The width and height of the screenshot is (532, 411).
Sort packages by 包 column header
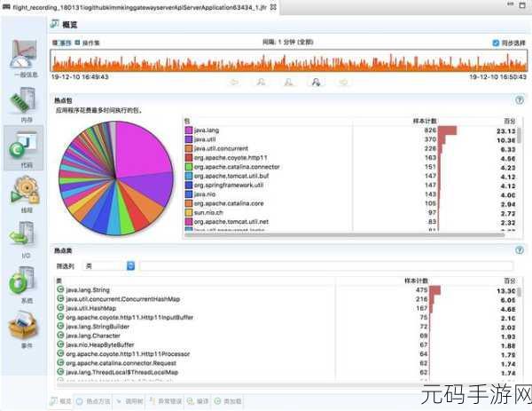[187, 121]
